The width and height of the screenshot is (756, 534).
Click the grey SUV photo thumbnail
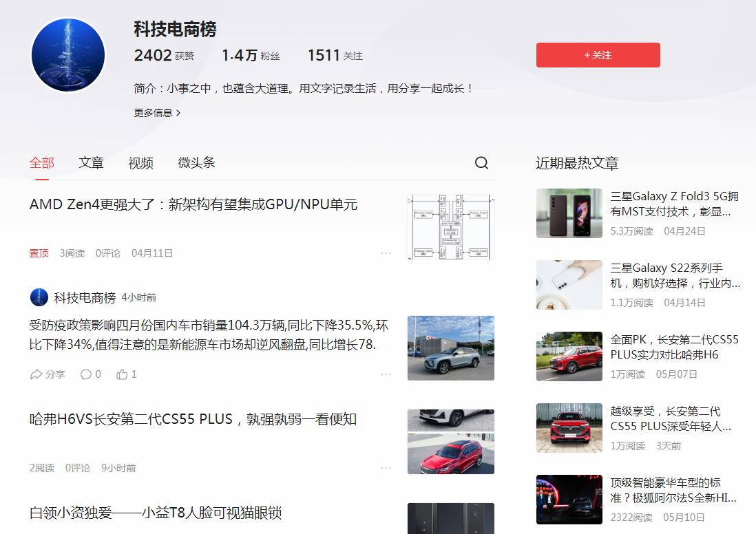(451, 348)
